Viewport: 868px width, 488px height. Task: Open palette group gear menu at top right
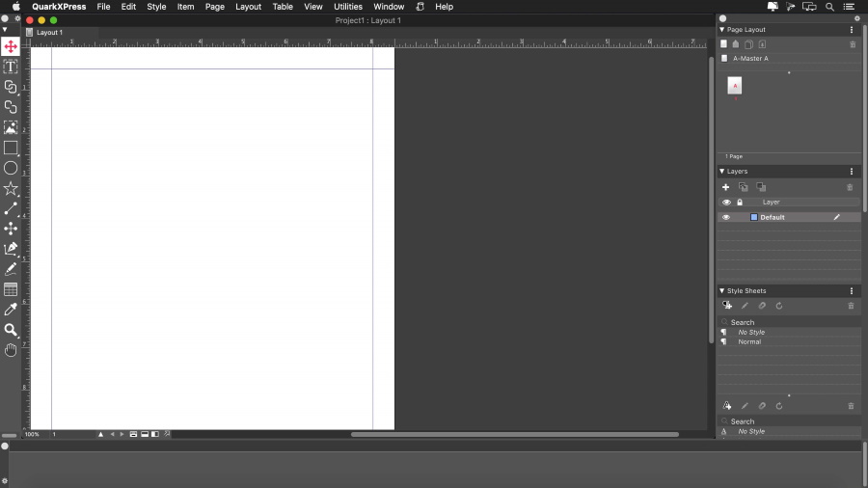click(x=857, y=18)
